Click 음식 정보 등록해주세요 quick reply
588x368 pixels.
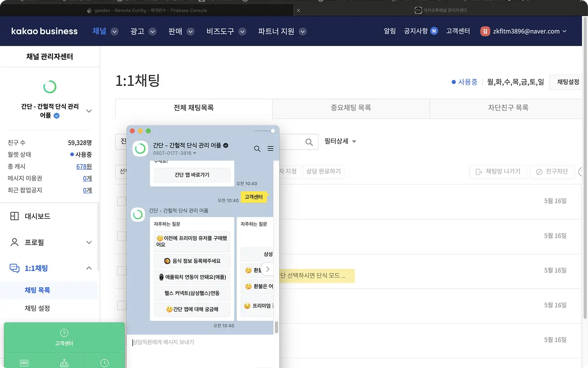(192, 261)
